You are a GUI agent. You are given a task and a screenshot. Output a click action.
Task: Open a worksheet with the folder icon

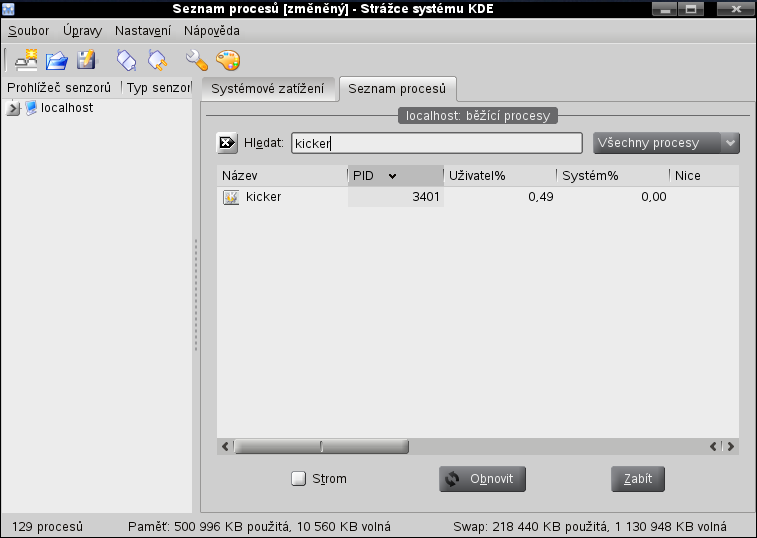57,60
